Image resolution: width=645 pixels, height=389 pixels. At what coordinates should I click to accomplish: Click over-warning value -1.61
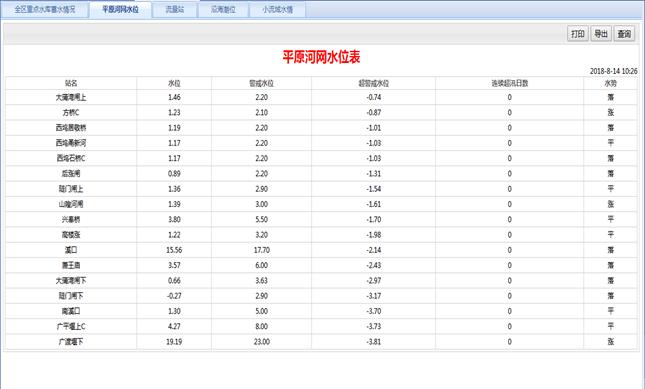tap(374, 204)
